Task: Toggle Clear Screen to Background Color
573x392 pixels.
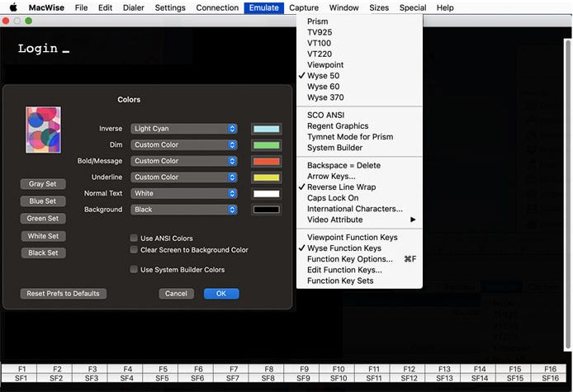Action: (134, 249)
